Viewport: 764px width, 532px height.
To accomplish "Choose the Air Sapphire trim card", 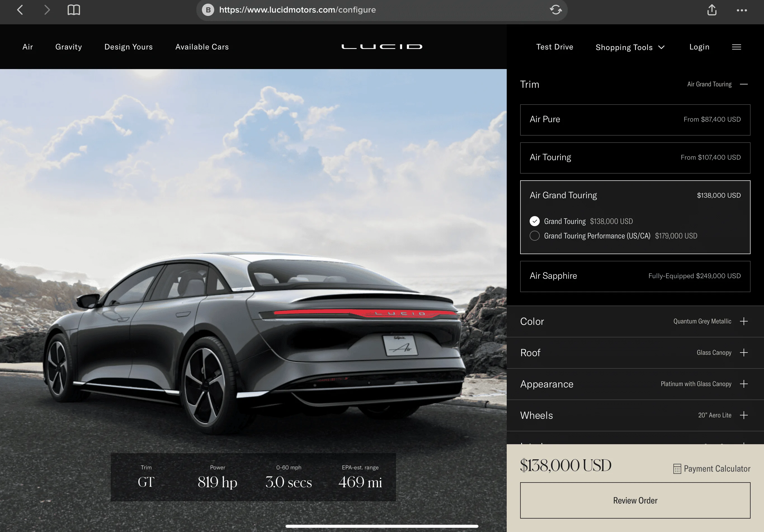I will pyautogui.click(x=635, y=276).
